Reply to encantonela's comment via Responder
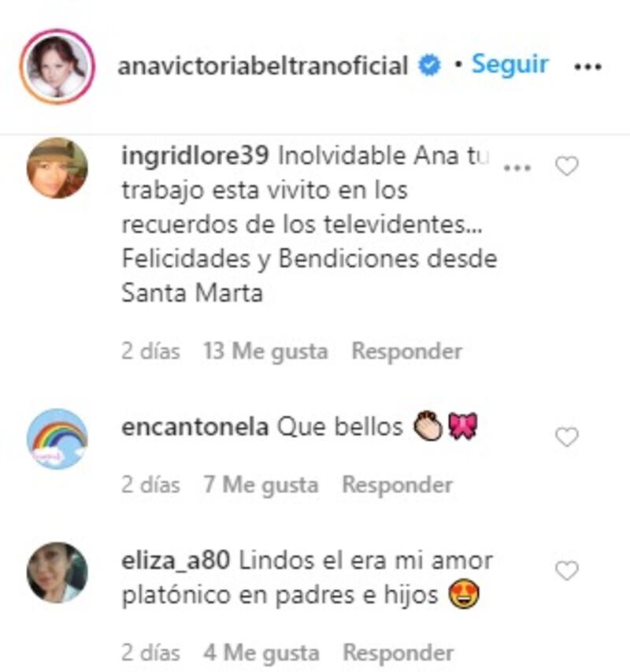 (398, 485)
